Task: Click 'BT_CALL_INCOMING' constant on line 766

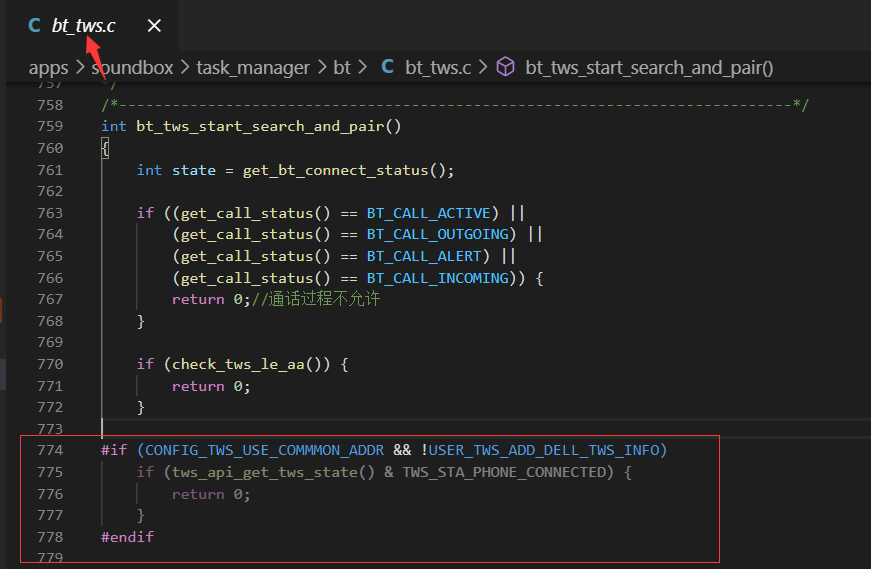Action: (x=438, y=278)
